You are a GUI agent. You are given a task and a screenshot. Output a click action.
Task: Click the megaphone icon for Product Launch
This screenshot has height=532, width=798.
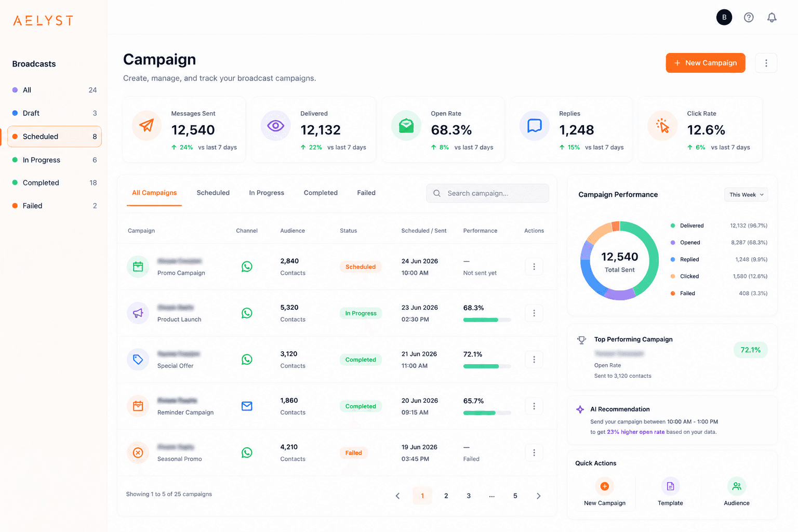(x=138, y=313)
